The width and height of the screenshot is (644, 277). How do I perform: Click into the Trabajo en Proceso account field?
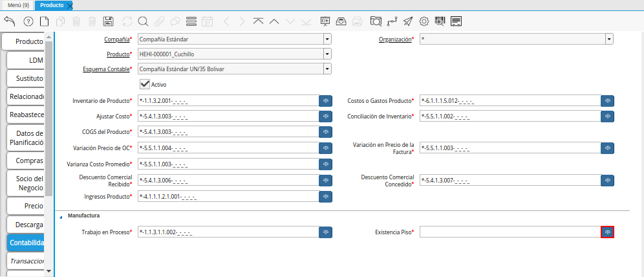(228, 232)
